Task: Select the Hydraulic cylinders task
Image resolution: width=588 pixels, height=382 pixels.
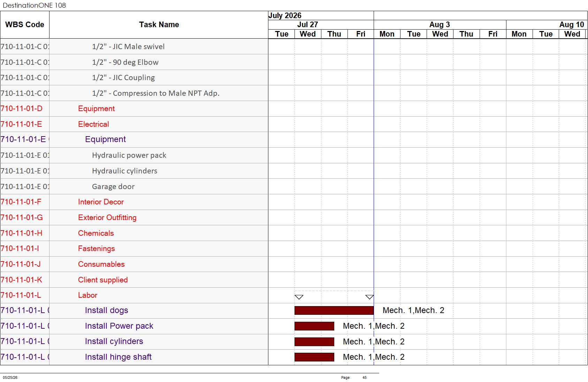Action: [124, 171]
